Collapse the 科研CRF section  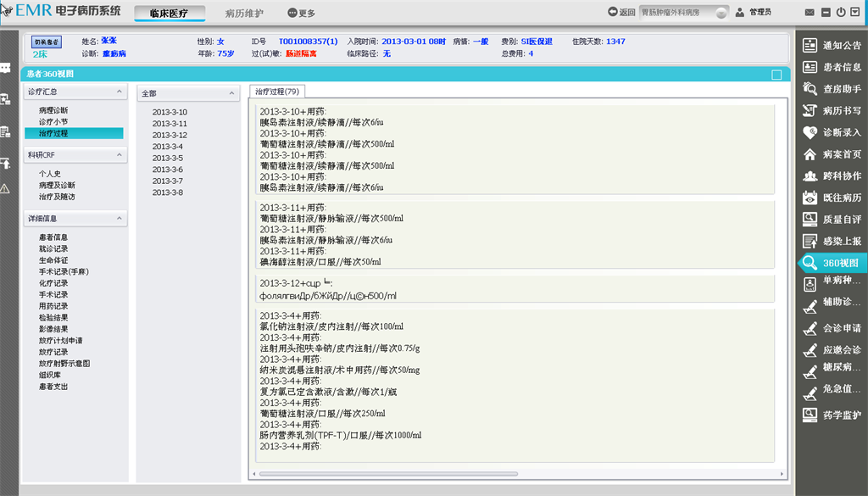pos(119,155)
